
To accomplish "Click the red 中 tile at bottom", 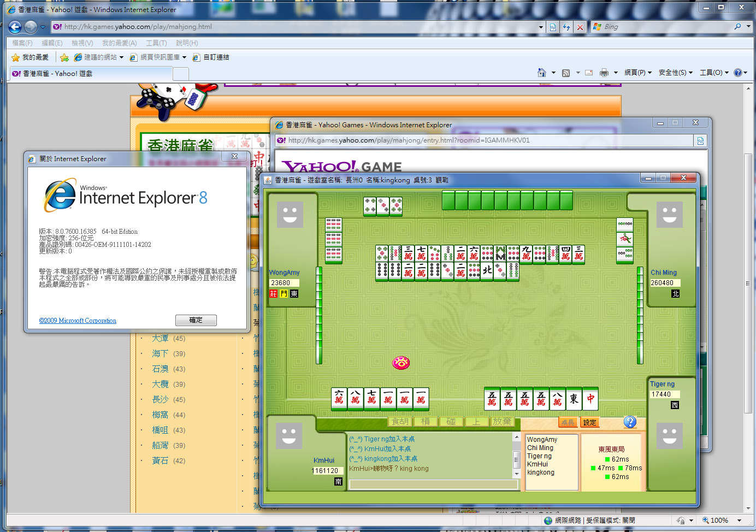I will [590, 399].
